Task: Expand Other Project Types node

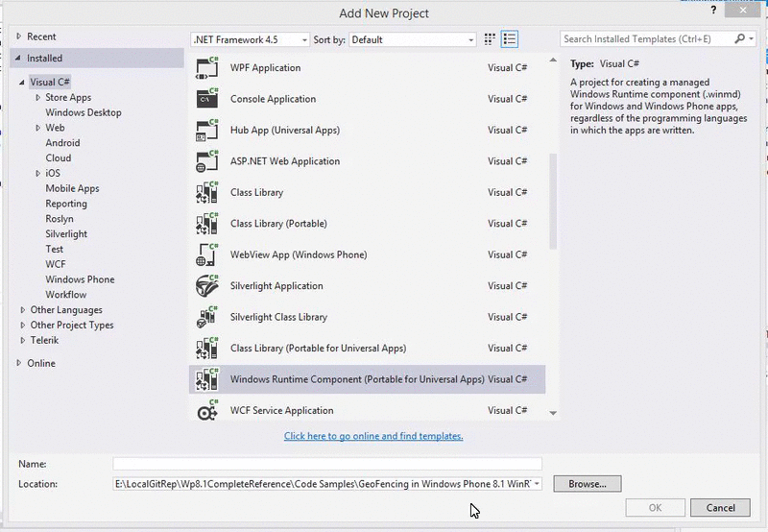Action: (x=22, y=326)
